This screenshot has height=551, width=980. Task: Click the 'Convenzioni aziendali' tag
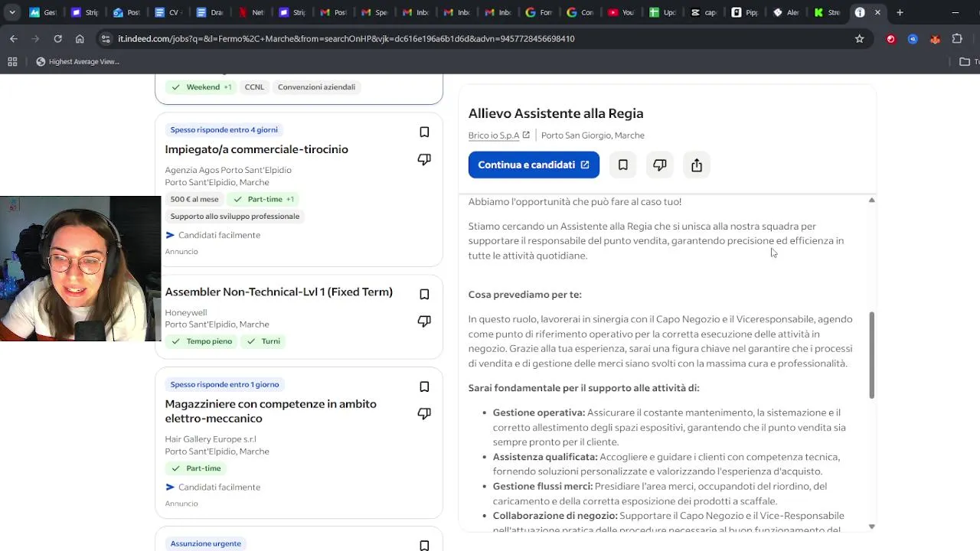click(x=316, y=87)
